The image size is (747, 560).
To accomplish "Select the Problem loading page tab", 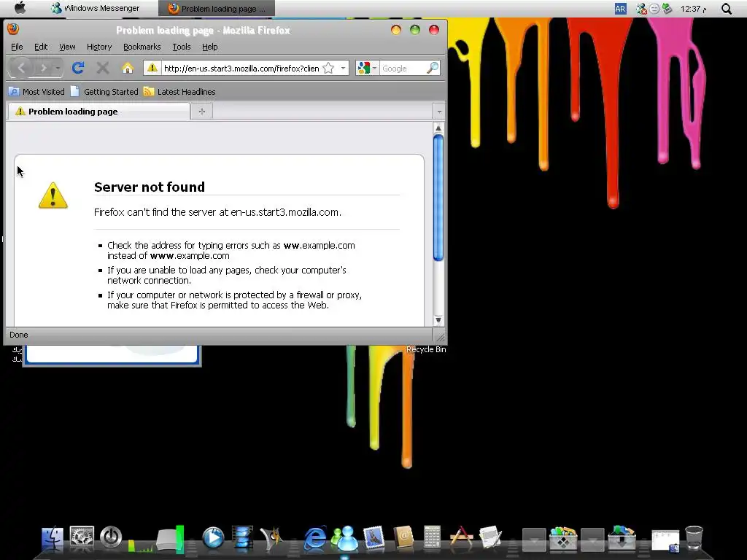I will [x=98, y=112].
